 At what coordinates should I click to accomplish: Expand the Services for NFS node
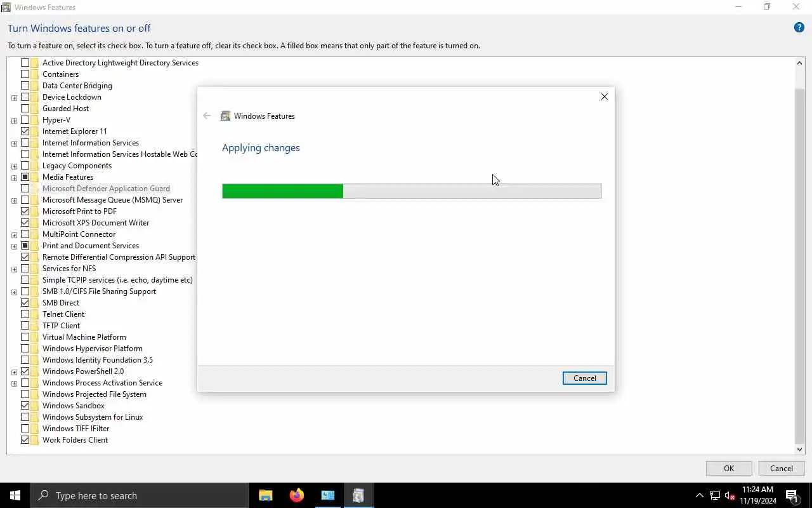click(x=14, y=269)
